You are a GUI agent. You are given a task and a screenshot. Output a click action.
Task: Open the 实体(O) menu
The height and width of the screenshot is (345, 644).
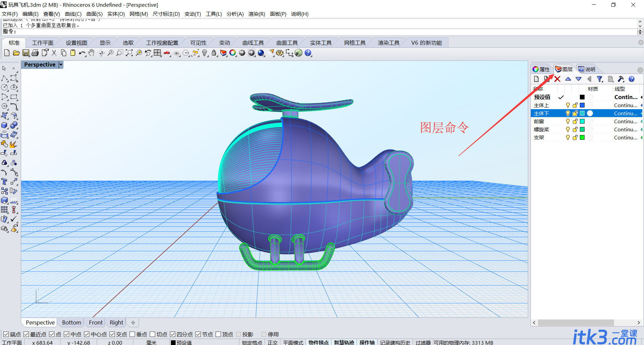pyautogui.click(x=116, y=14)
